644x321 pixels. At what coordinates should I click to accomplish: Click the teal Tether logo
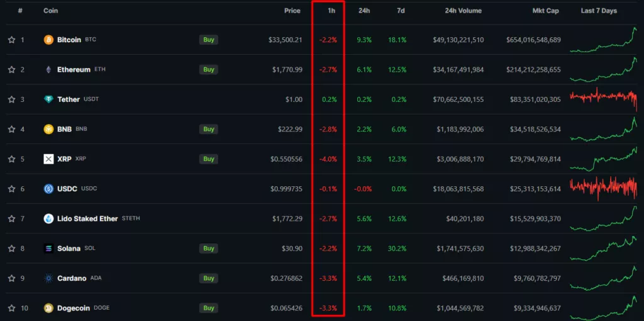tap(48, 99)
